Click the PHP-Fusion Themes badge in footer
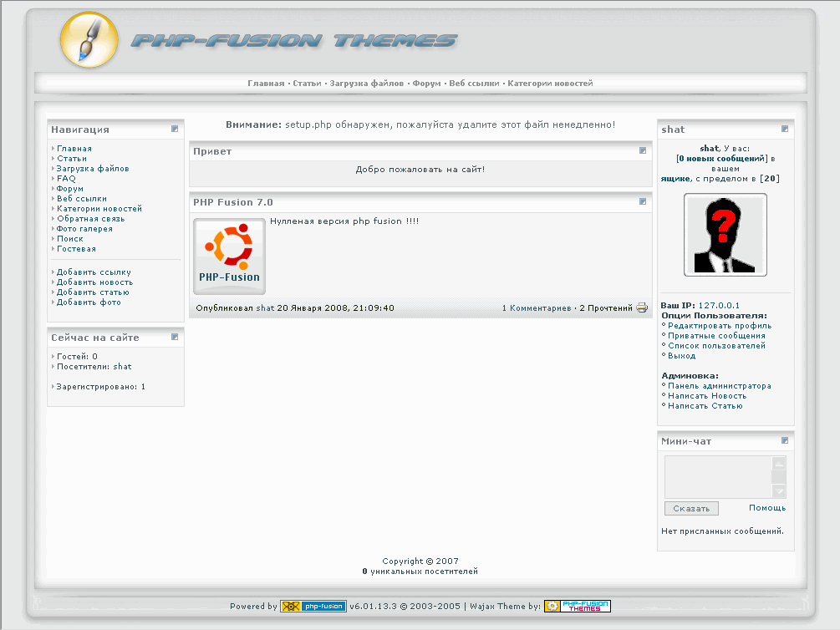The image size is (840, 630). [x=577, y=607]
